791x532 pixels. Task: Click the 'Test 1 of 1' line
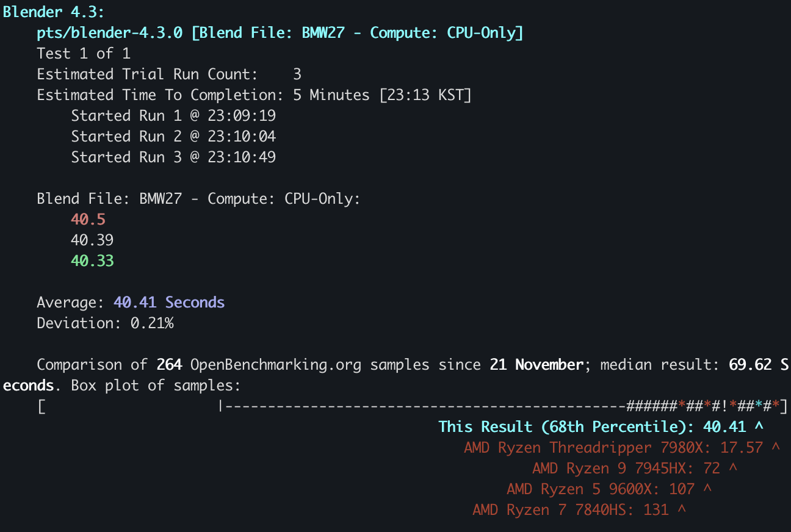84,54
